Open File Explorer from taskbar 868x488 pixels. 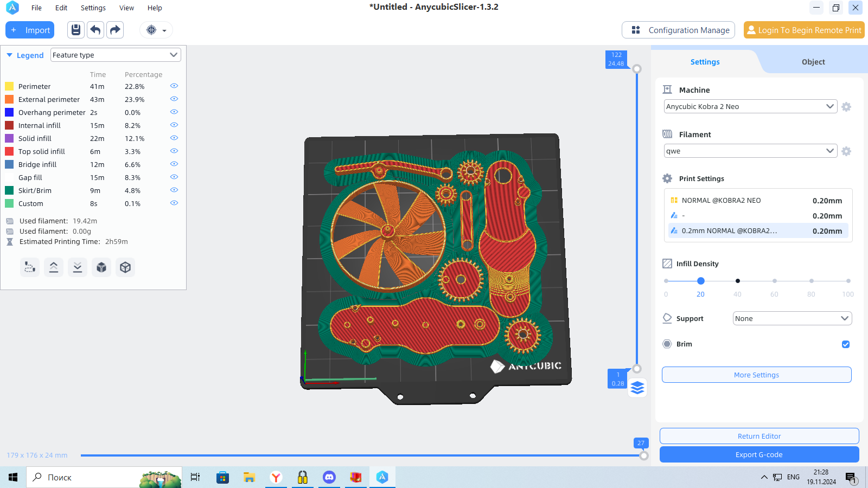[249, 477]
